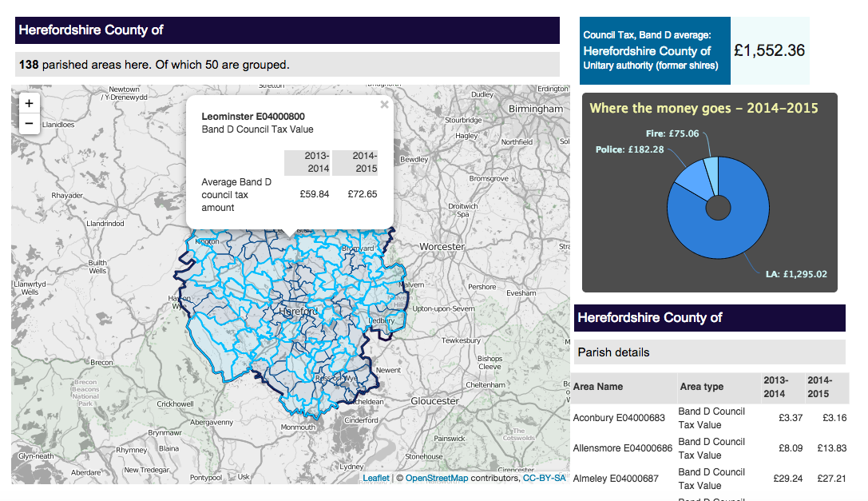Click the £8.09 value for Allensmore
868x501 pixels.
tap(791, 447)
